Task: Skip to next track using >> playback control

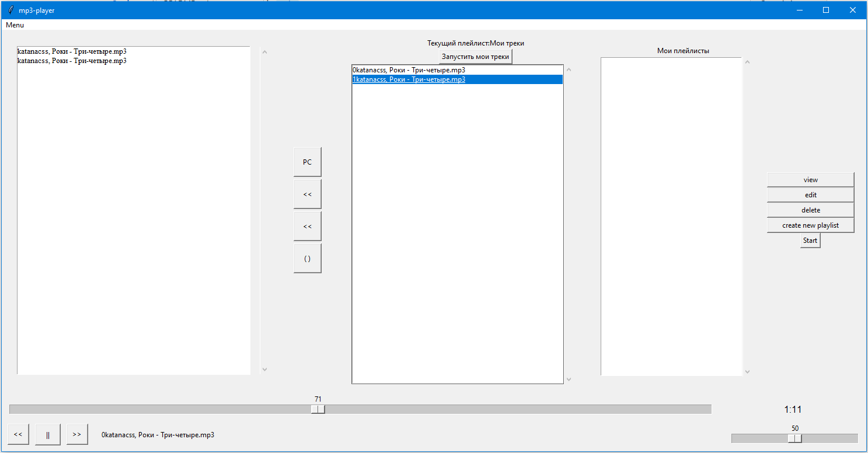Action: [76, 434]
